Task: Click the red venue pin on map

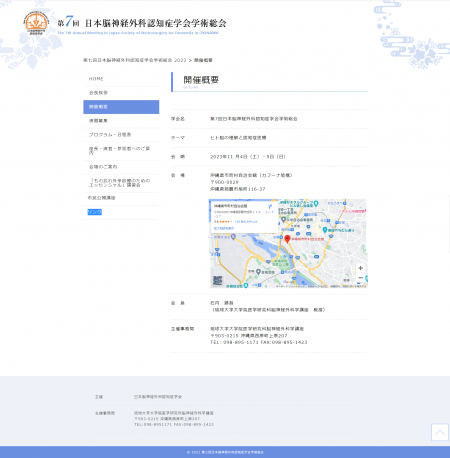Action: tap(287, 239)
